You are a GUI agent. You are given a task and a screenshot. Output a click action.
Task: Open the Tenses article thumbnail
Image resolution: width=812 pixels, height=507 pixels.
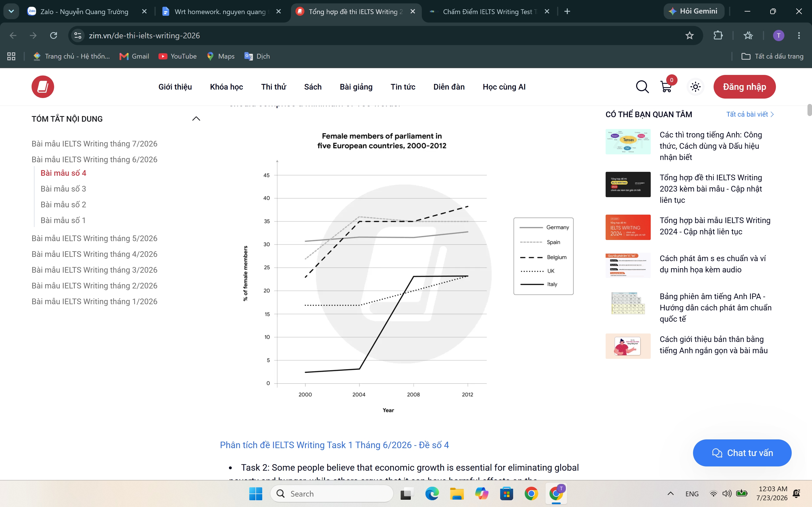click(x=628, y=141)
